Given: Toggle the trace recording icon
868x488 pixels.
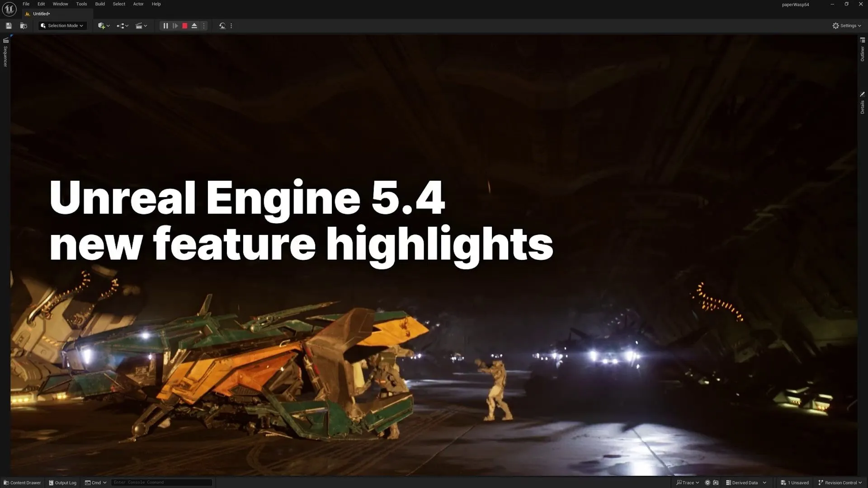Looking at the screenshot, I should point(708,483).
